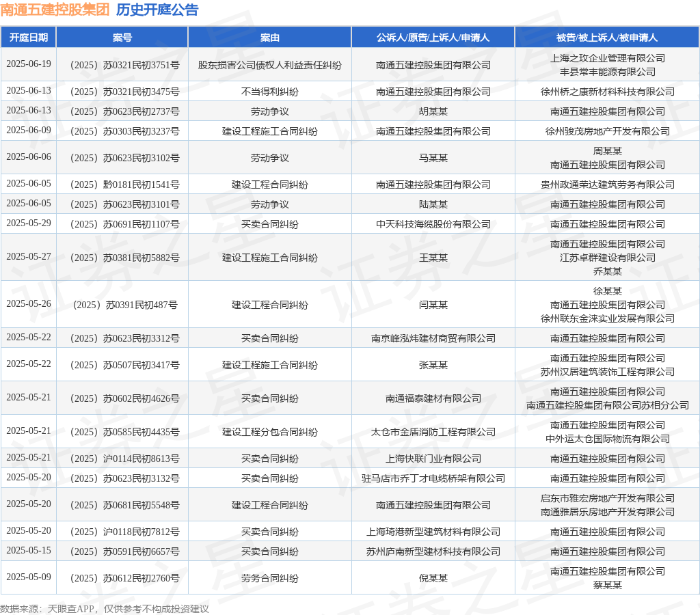
Task: Click the date 2025-06-06
Action: (x=29, y=157)
